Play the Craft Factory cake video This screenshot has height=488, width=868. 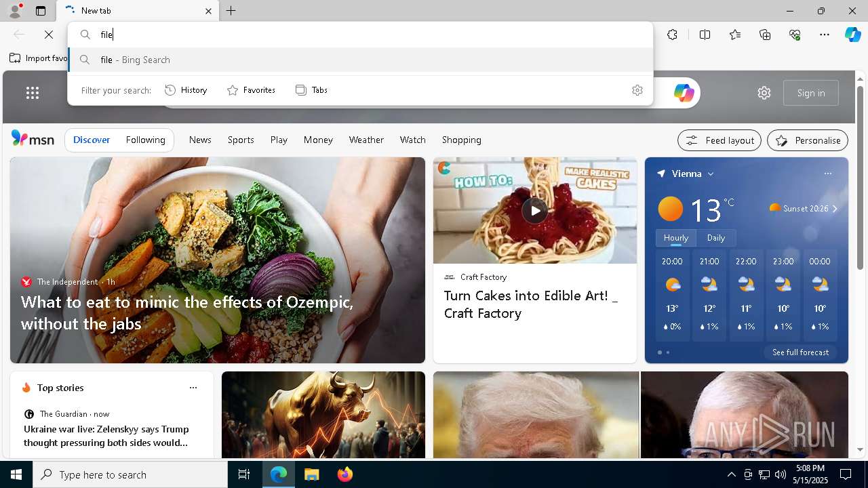534,210
